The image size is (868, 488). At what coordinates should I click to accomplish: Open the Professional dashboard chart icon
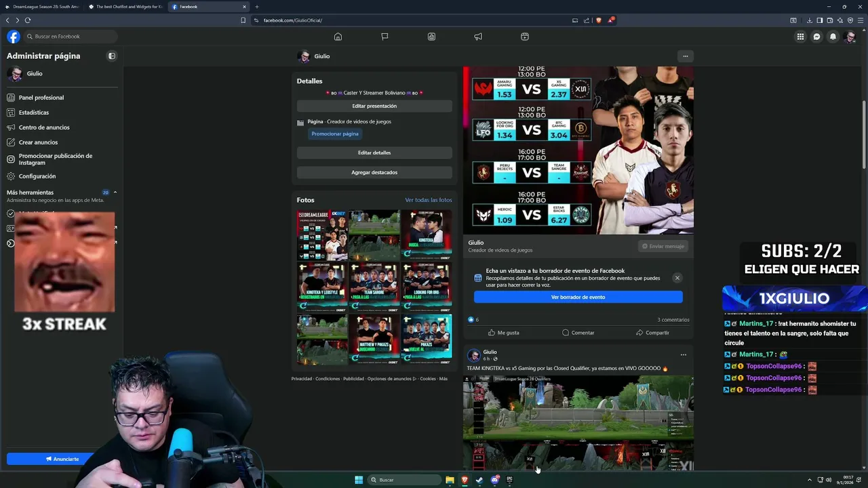[431, 37]
